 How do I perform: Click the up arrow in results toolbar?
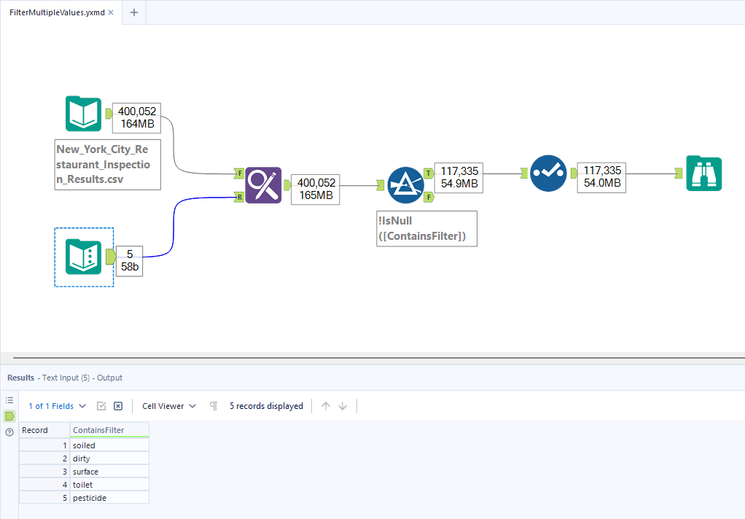[325, 406]
